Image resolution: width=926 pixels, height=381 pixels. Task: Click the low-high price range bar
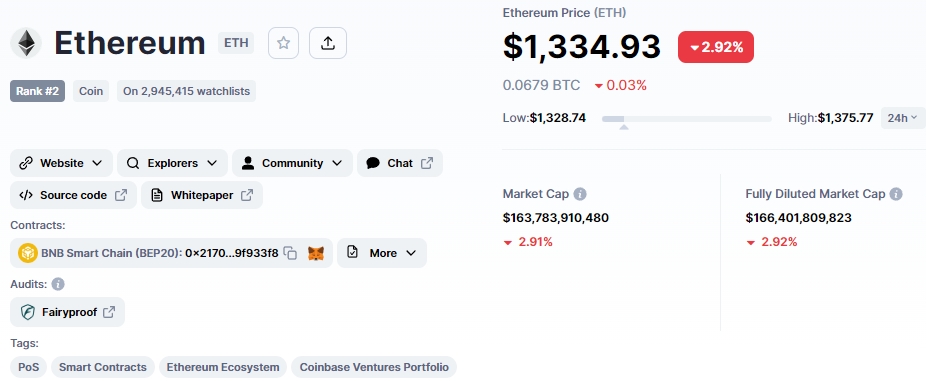[687, 119]
